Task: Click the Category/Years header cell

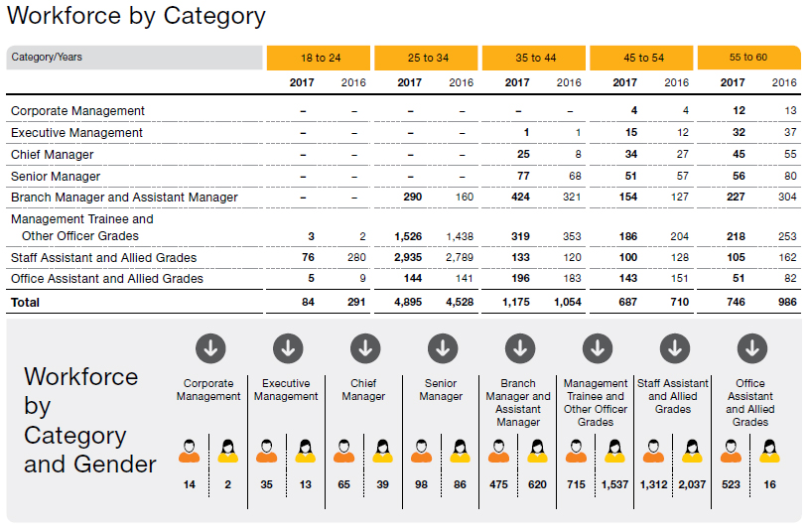Action: [134, 58]
